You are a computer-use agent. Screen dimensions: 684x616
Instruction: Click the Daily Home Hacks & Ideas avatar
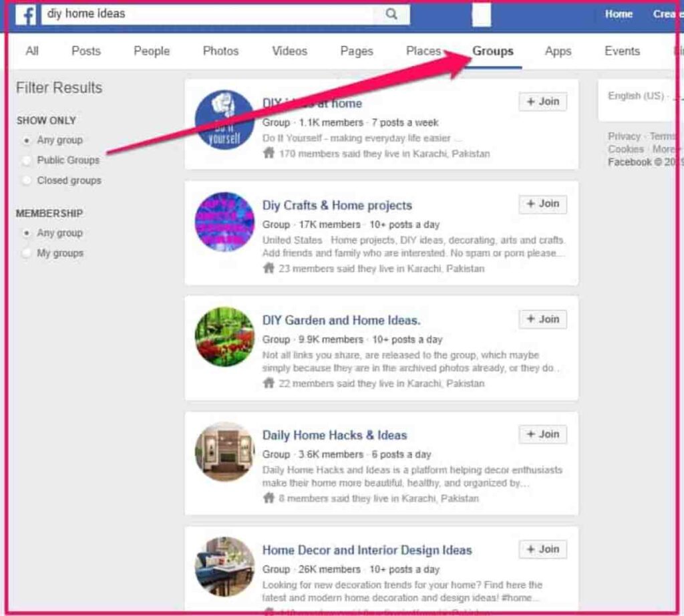click(224, 452)
